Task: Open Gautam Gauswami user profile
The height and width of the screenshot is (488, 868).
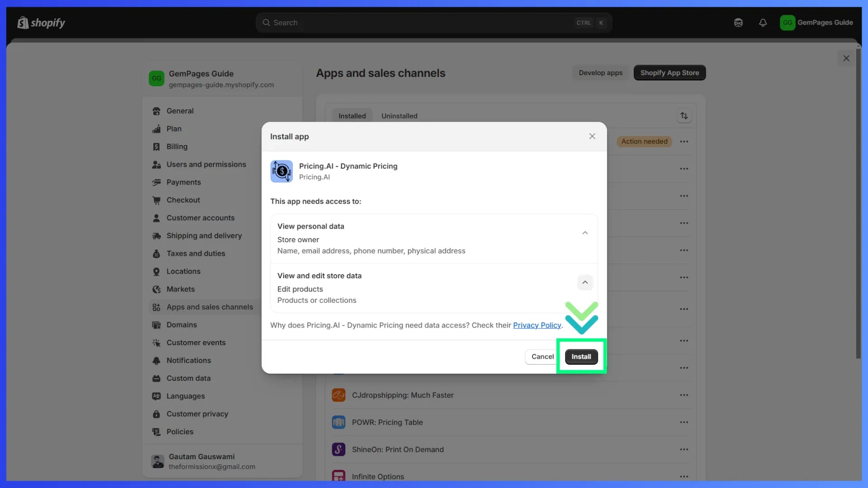Action: coord(222,461)
